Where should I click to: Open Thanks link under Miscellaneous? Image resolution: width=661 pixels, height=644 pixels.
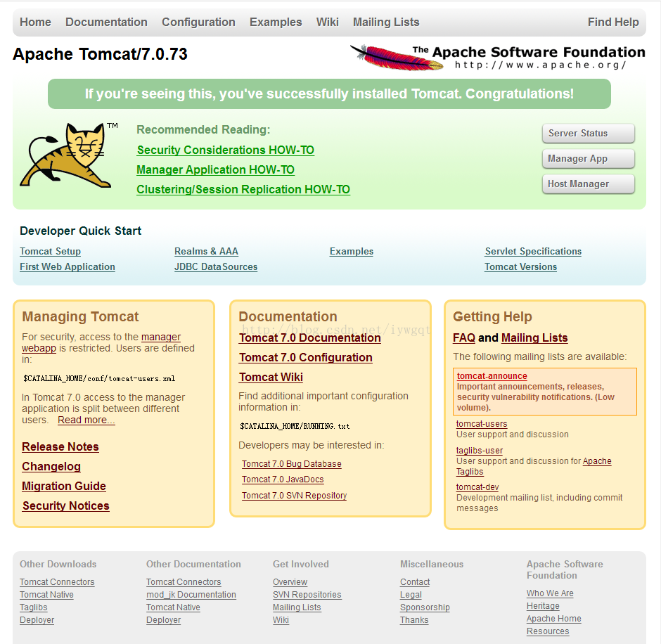pos(414,620)
